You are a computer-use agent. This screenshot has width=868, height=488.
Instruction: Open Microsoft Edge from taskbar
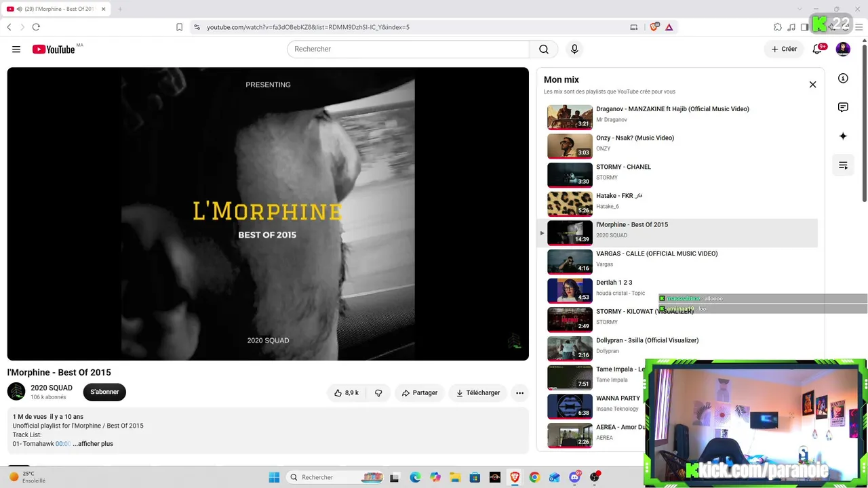tap(415, 477)
